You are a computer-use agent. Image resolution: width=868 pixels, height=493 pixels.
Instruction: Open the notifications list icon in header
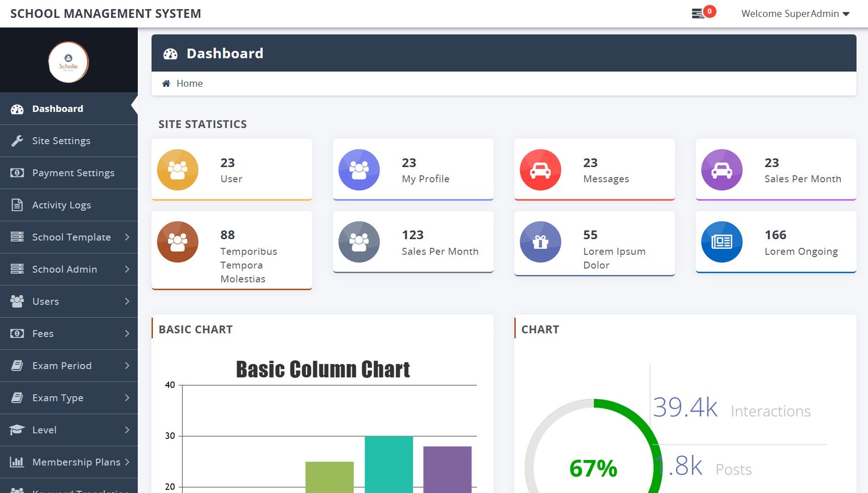pos(698,14)
